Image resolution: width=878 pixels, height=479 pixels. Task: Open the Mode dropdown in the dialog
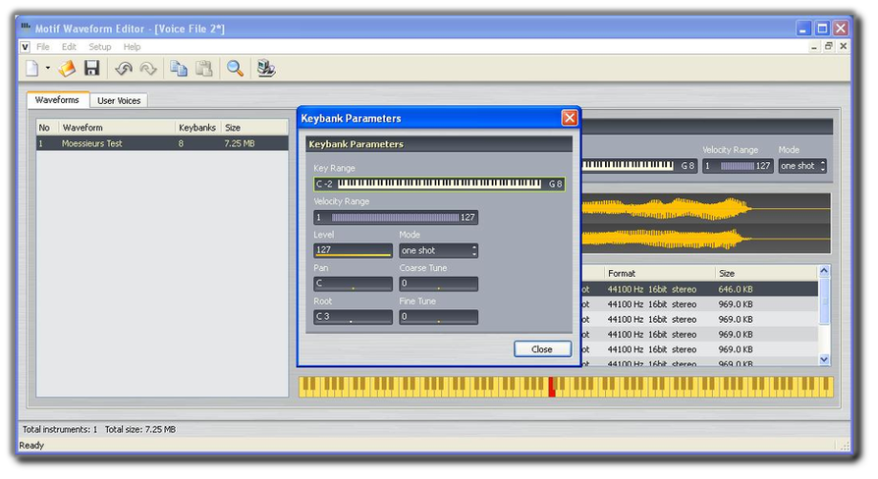(438, 250)
